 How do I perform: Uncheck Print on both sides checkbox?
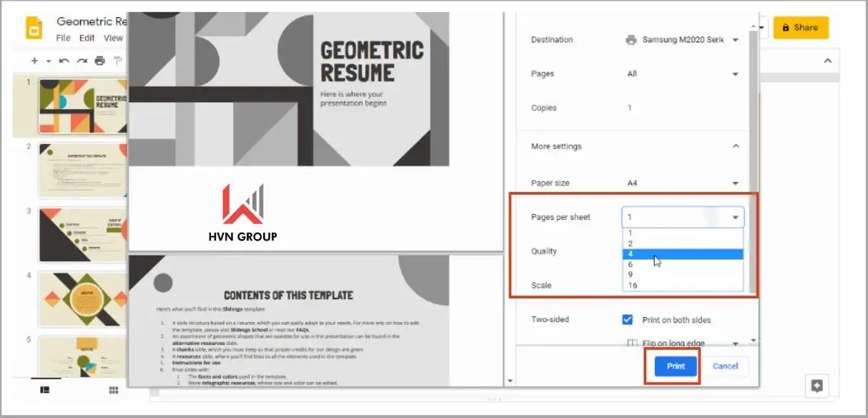click(628, 319)
